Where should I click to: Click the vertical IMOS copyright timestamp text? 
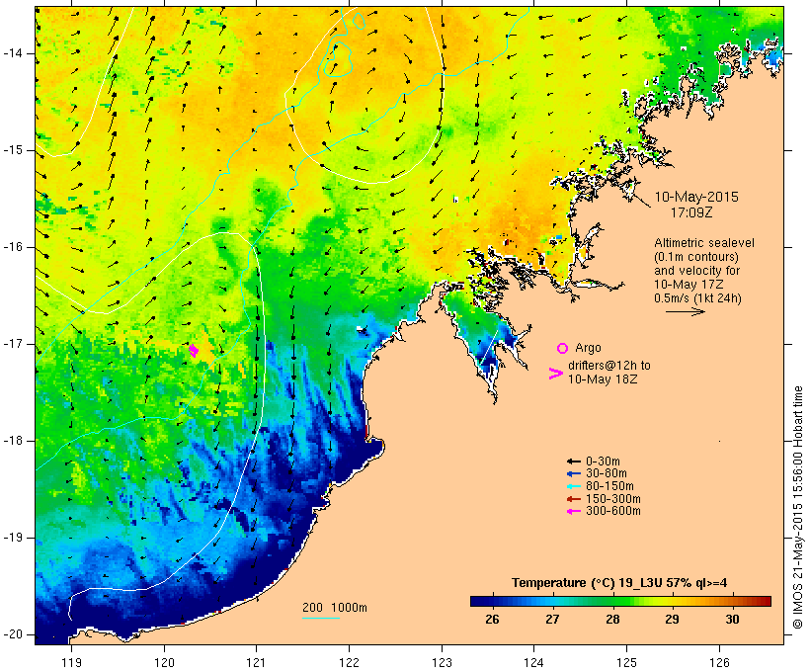pyautogui.click(x=798, y=508)
